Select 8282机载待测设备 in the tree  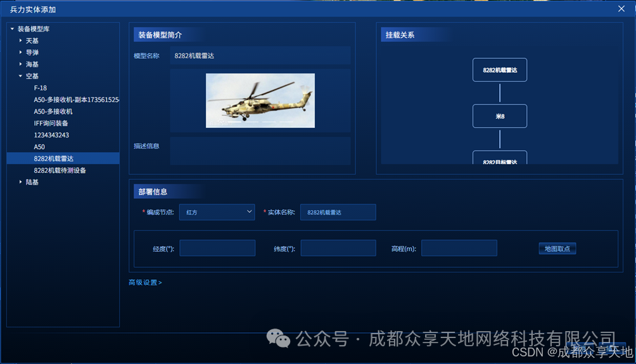click(60, 170)
